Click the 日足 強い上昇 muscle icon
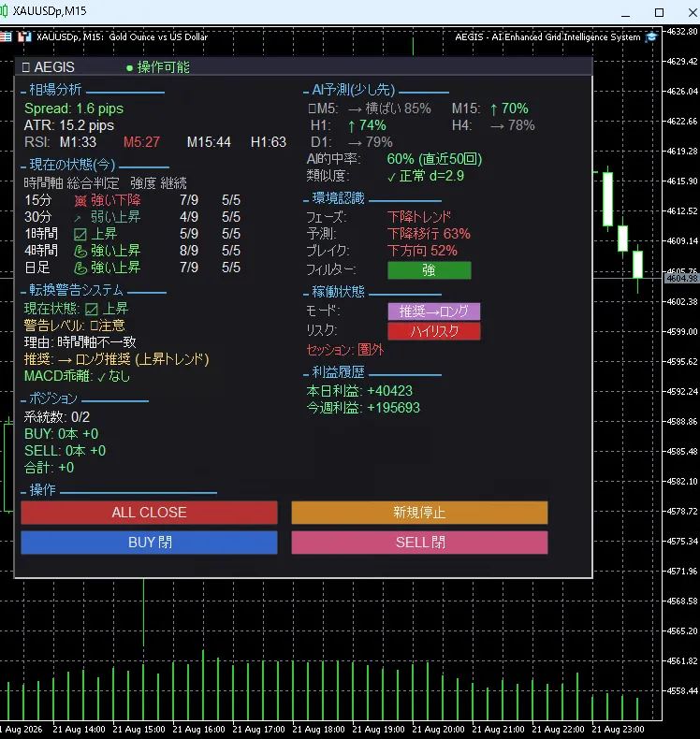The image size is (700, 739). 80,268
